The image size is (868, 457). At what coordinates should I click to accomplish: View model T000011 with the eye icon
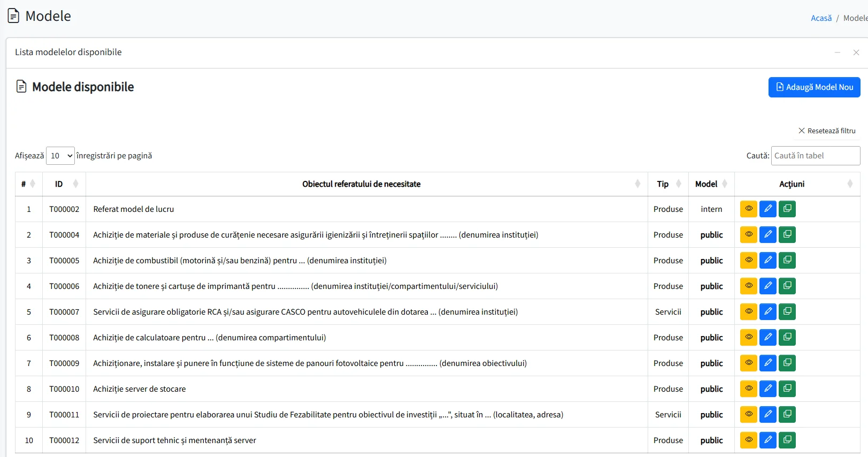[x=749, y=414]
